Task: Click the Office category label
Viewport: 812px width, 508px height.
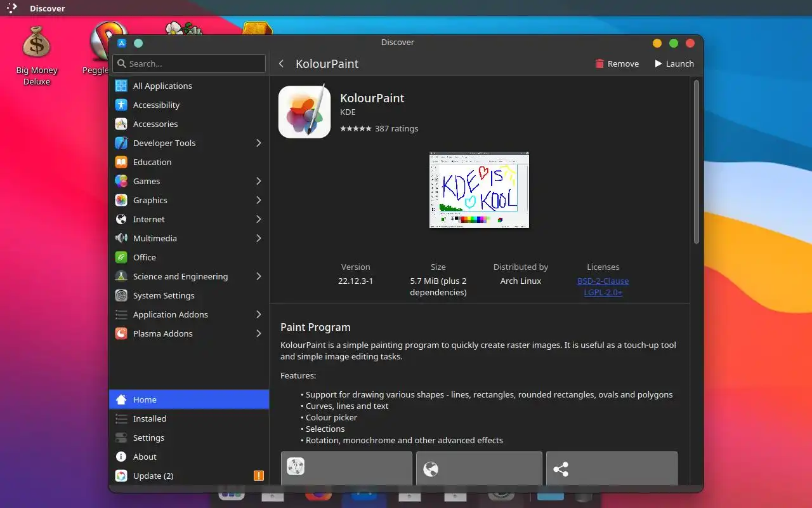Action: (145, 257)
